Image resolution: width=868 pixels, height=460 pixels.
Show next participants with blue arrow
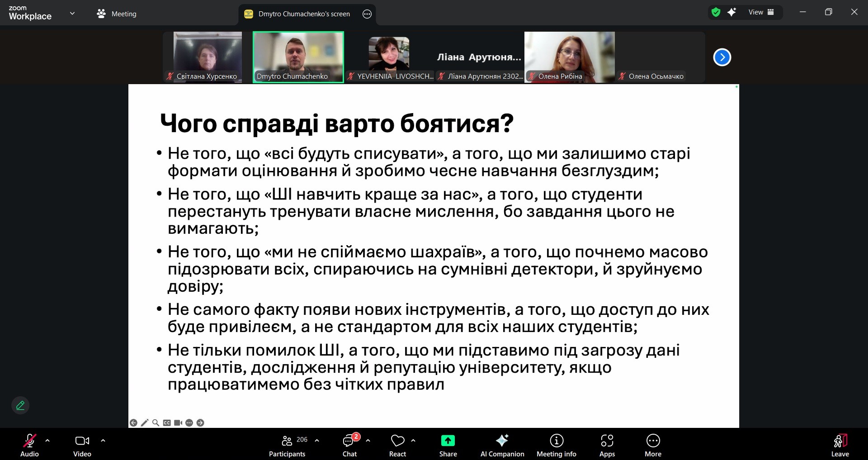click(x=722, y=57)
